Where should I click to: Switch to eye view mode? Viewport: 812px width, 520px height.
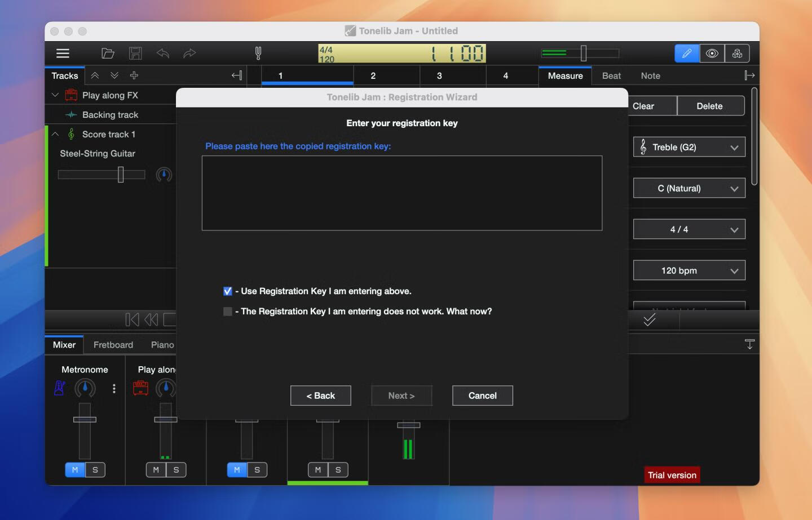pos(712,54)
